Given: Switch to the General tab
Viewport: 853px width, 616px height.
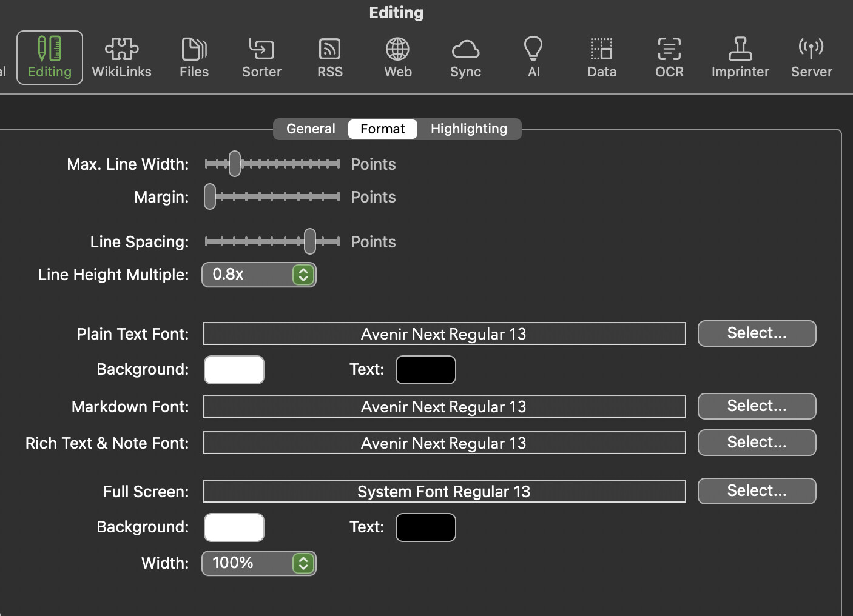Looking at the screenshot, I should click(x=311, y=129).
